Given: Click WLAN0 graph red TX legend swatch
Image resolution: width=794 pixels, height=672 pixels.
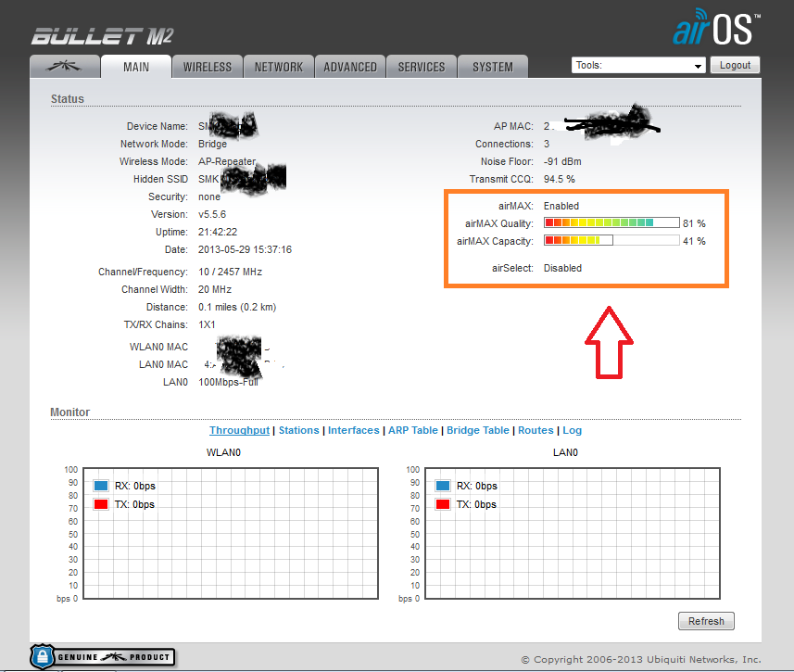Looking at the screenshot, I should click(101, 504).
